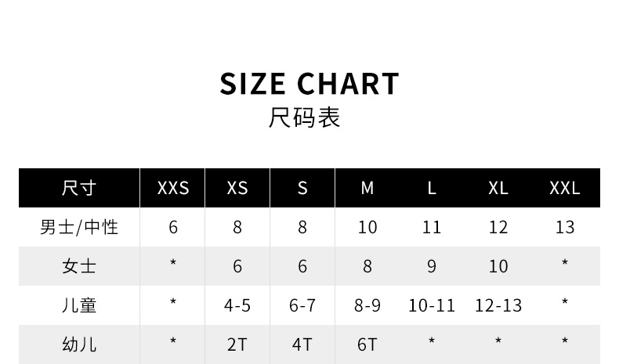Click the XXL column header
619x364 pixels.
[x=565, y=188]
